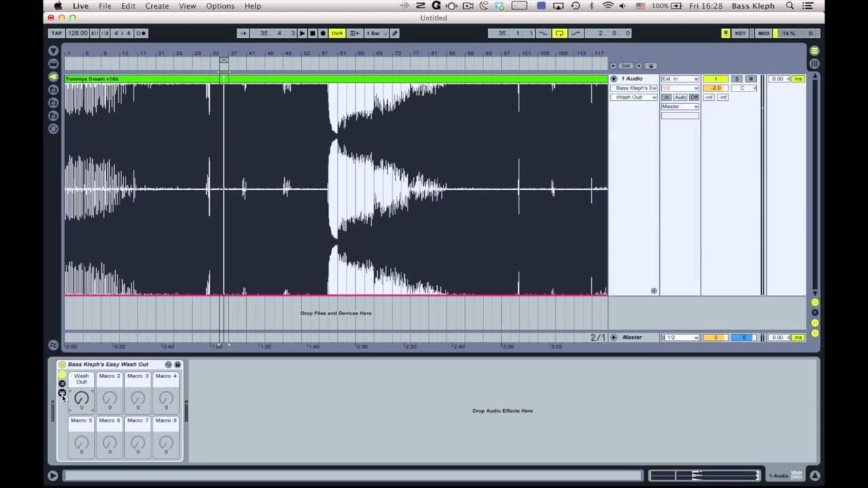Click the TAP tempo button

pos(57,33)
